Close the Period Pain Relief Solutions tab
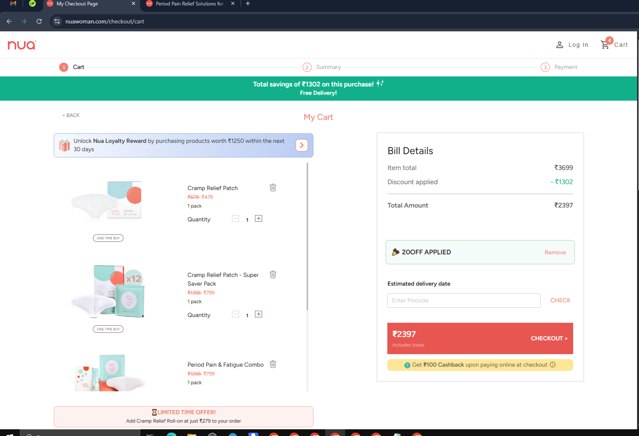This screenshot has width=639, height=436. [233, 4]
